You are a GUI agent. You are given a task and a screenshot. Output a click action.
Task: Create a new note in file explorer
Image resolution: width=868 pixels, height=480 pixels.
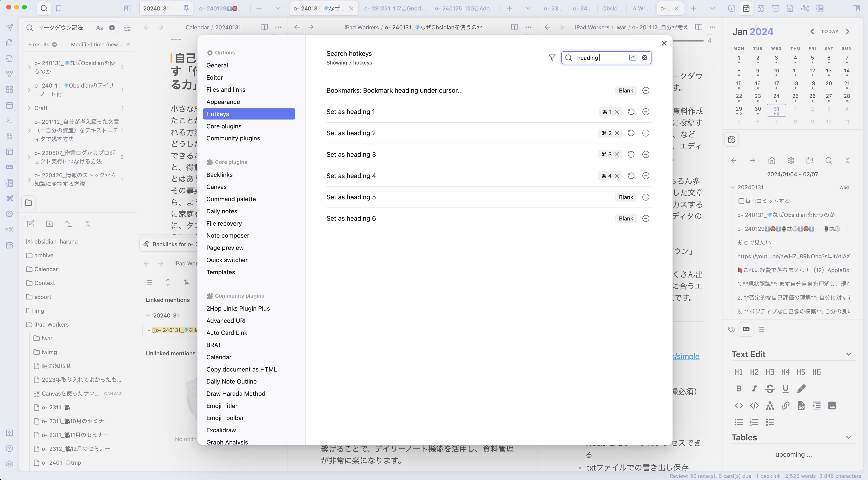tap(30, 224)
